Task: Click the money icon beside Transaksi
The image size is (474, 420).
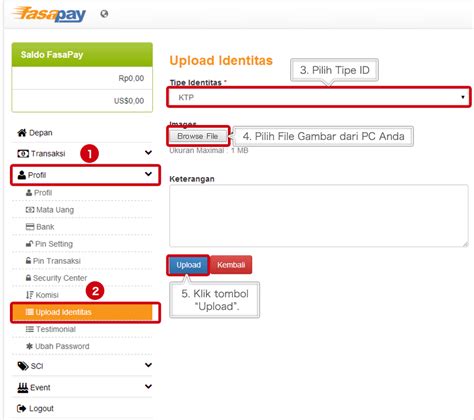Action: [23, 154]
